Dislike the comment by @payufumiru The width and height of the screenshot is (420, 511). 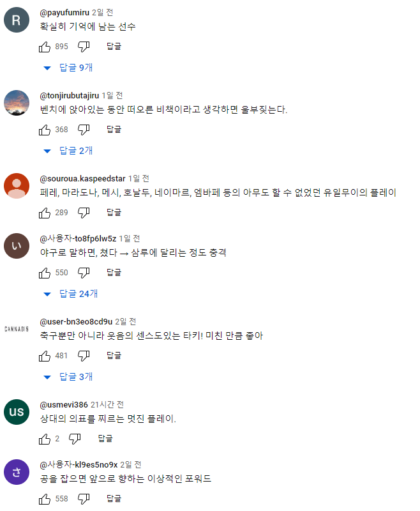[84, 46]
